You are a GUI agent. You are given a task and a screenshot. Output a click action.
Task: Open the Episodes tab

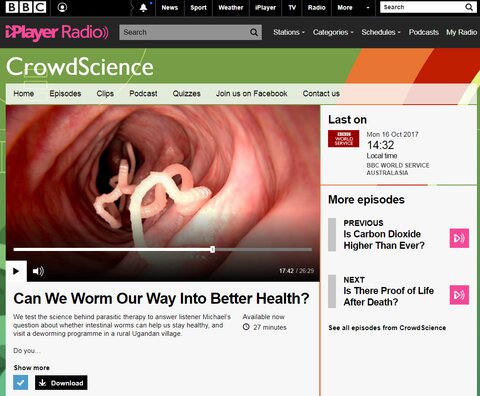click(65, 93)
